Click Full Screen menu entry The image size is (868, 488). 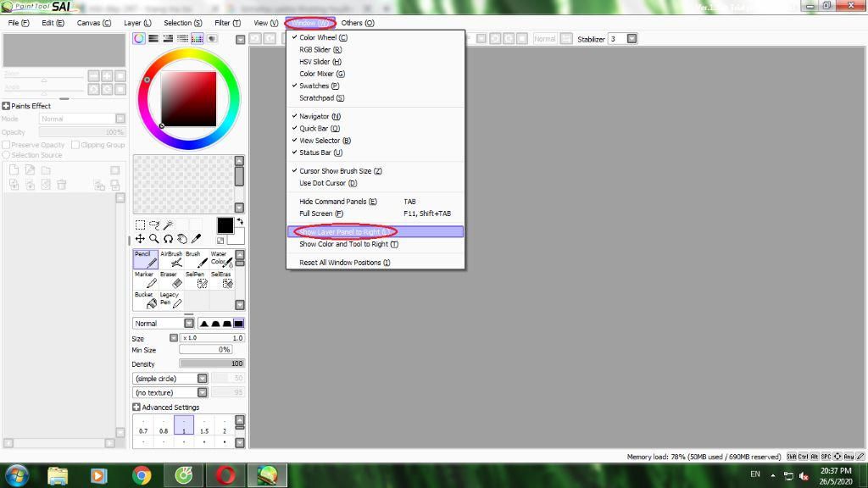coord(376,213)
